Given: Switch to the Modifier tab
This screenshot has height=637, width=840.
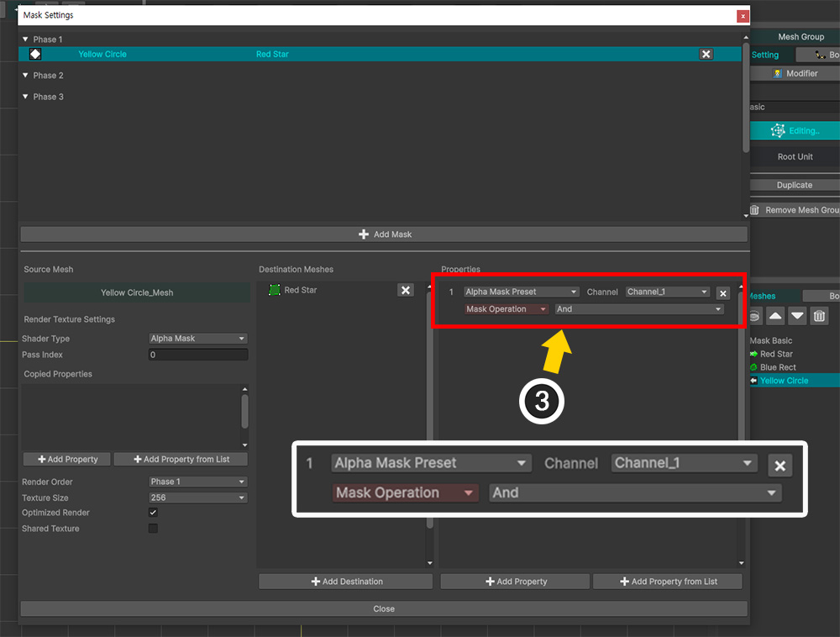Looking at the screenshot, I should pyautogui.click(x=795, y=73).
